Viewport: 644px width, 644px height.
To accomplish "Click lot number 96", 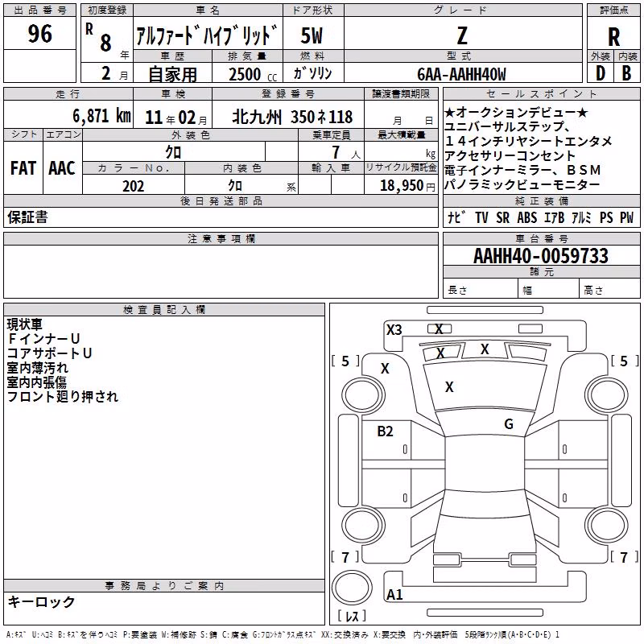I will pos(39,34).
